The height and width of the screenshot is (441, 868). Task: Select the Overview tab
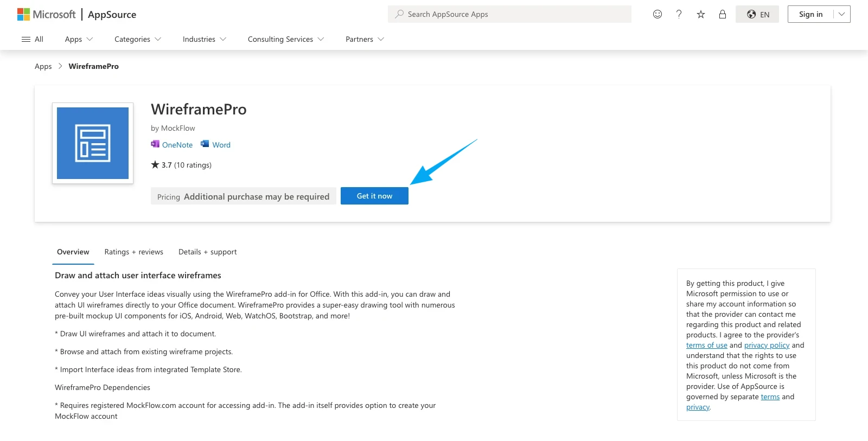(x=73, y=252)
